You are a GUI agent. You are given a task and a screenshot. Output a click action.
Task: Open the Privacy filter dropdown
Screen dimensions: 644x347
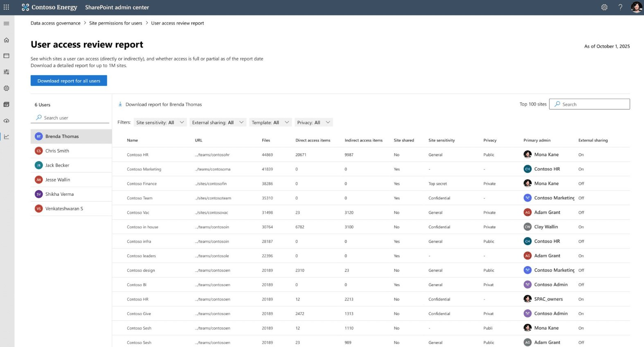click(314, 123)
